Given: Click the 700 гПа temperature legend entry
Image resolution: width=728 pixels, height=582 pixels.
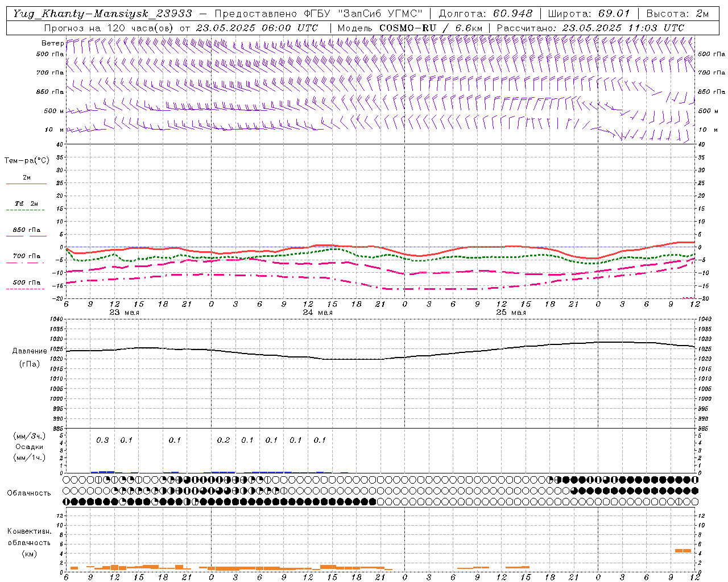Looking at the screenshot, I should coord(26,257).
